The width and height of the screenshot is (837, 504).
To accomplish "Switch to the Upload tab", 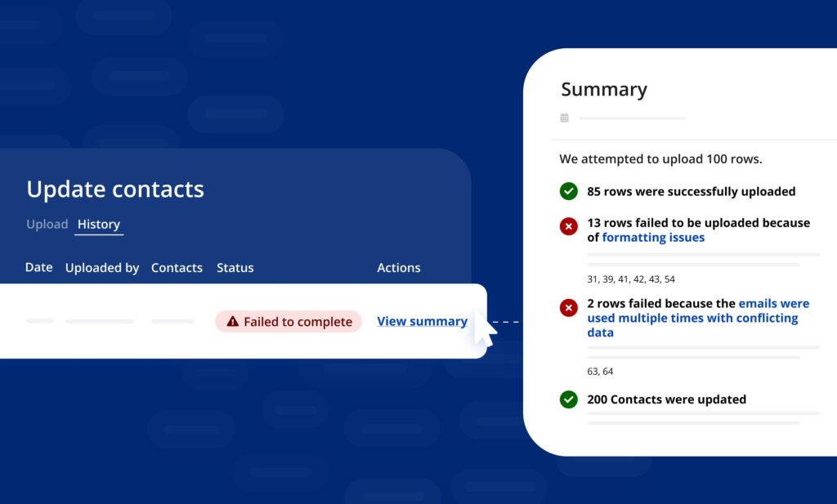I will pyautogui.click(x=47, y=224).
